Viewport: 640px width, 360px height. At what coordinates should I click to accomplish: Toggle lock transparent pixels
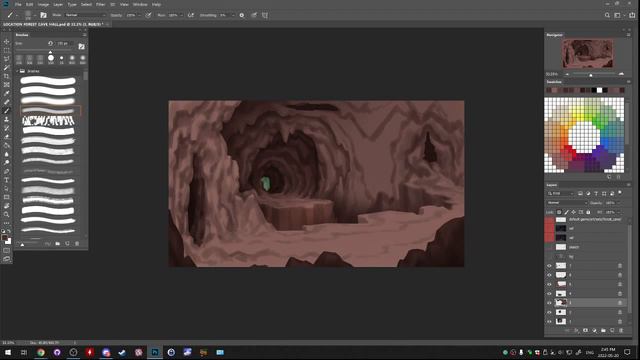click(559, 212)
